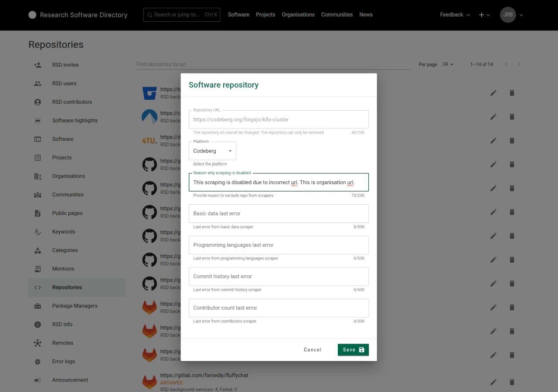
Task: Open the Communities top navigation link
Action: pos(337,15)
